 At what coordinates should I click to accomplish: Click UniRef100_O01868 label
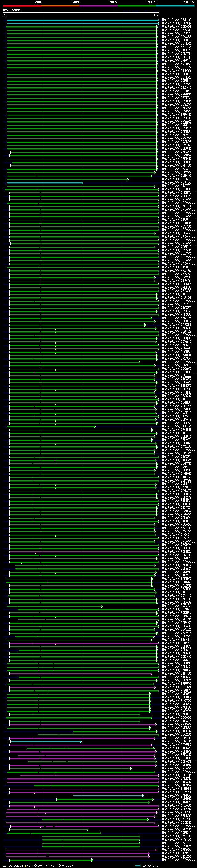[177, 806]
